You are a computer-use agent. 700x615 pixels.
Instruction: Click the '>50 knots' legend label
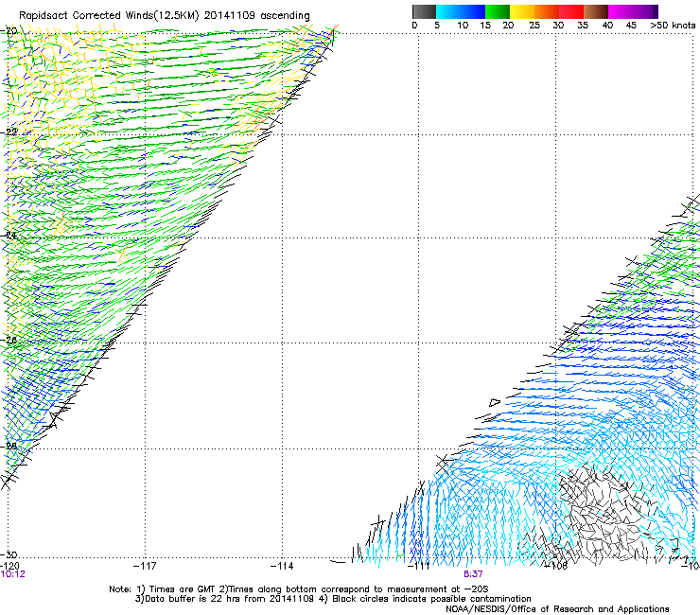click(x=673, y=26)
